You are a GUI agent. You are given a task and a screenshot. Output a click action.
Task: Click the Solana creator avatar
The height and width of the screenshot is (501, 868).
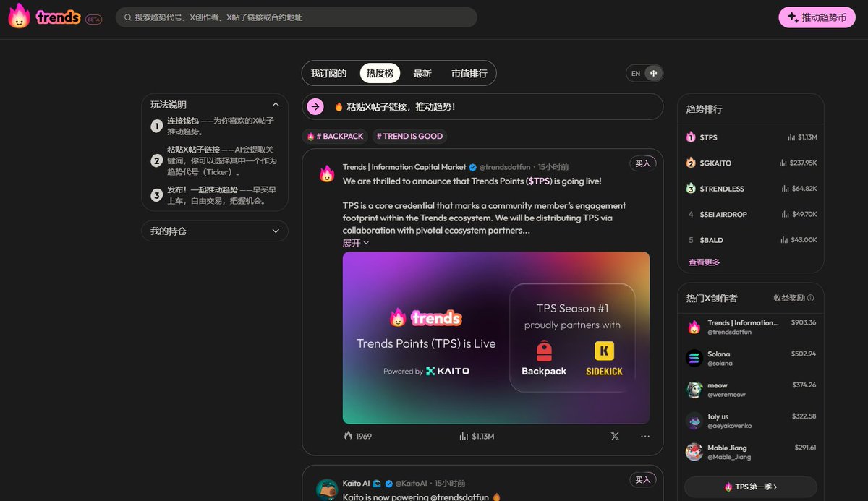coord(694,358)
